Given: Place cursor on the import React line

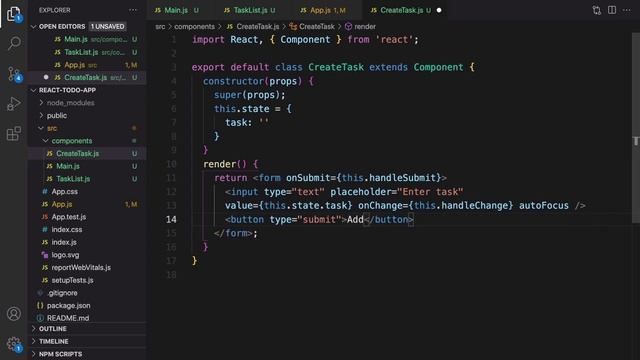Looking at the screenshot, I should click(x=305, y=40).
